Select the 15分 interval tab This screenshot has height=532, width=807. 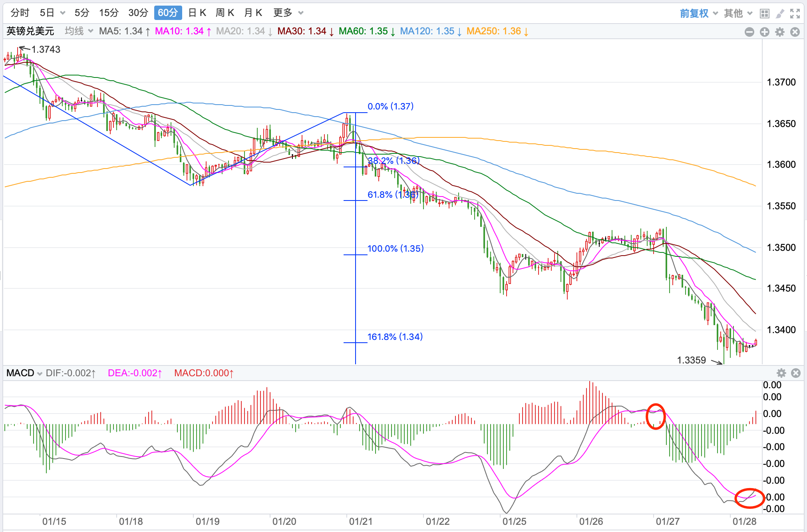point(109,13)
